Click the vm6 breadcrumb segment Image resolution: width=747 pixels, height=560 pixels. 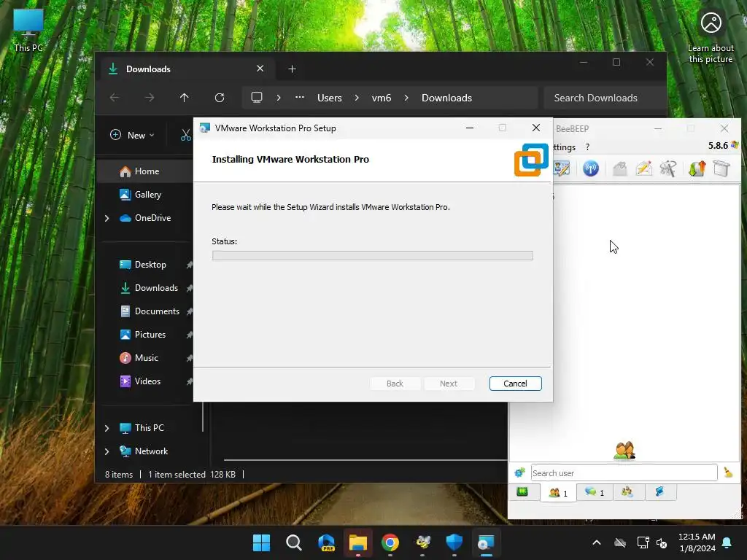pyautogui.click(x=381, y=98)
